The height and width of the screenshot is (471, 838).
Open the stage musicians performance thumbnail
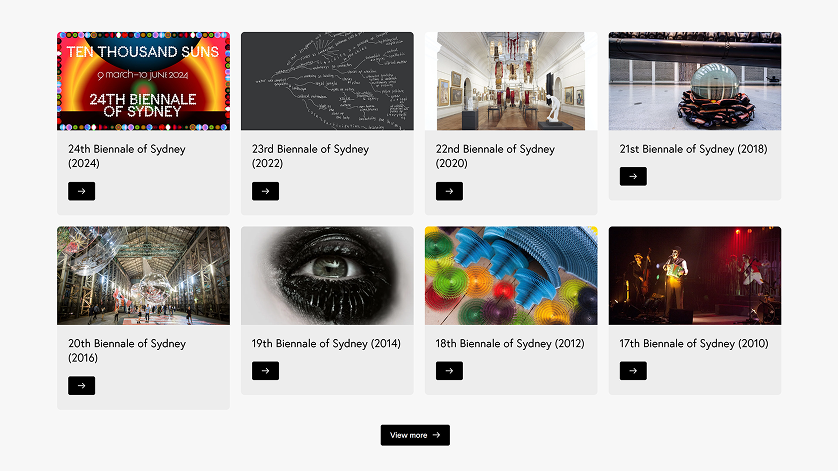point(695,276)
